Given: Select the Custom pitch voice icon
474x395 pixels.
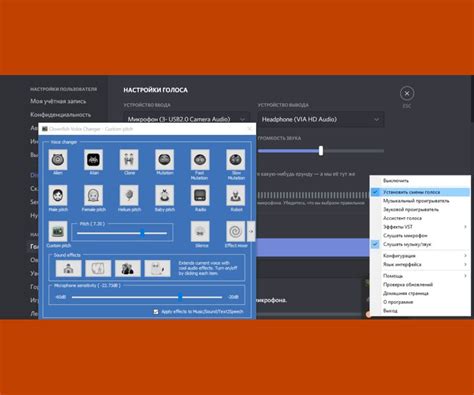Looking at the screenshot, I should coord(58,231).
